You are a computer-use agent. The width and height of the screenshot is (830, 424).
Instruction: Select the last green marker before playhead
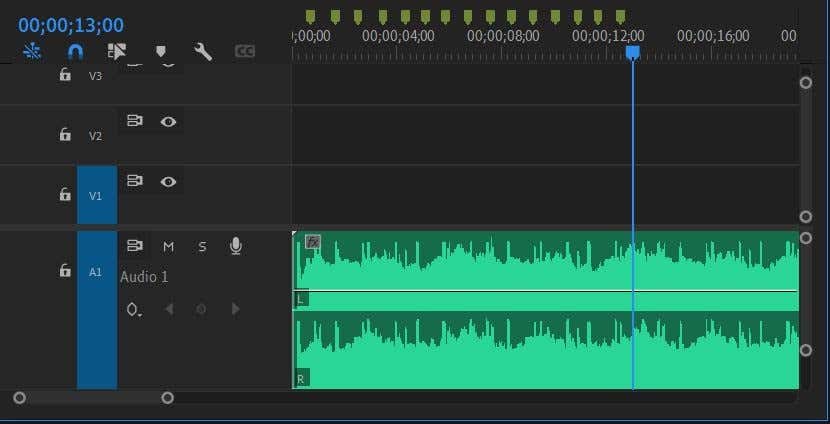(620, 17)
